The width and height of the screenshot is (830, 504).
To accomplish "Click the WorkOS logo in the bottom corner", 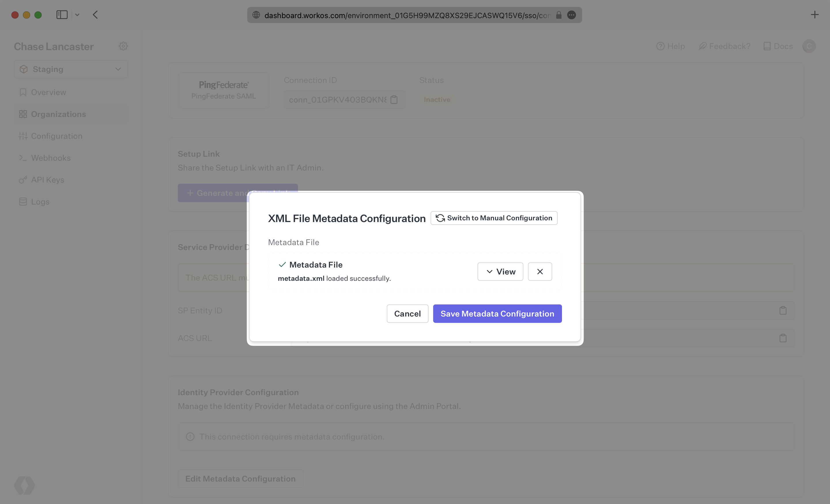I will [24, 486].
